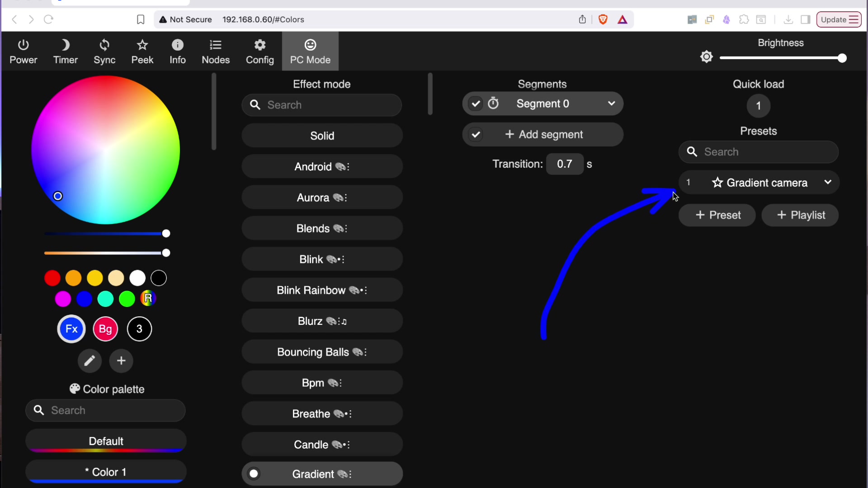Viewport: 868px width, 488px height.
Task: Click the Sync icon
Action: pyautogui.click(x=104, y=45)
